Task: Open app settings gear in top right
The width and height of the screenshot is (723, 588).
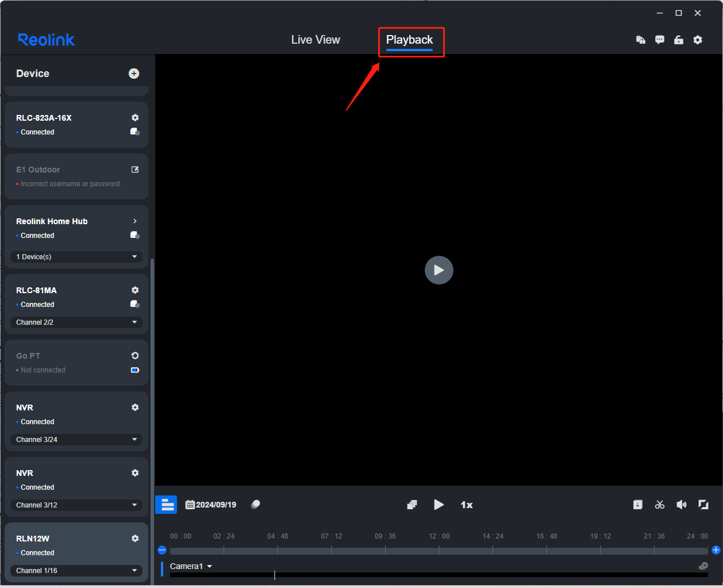Action: (x=698, y=40)
